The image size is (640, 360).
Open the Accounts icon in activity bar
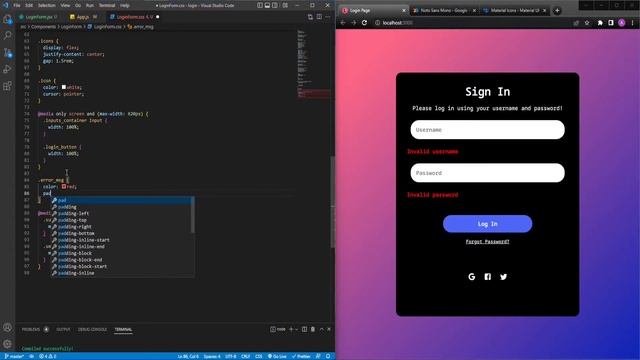pos(7,327)
